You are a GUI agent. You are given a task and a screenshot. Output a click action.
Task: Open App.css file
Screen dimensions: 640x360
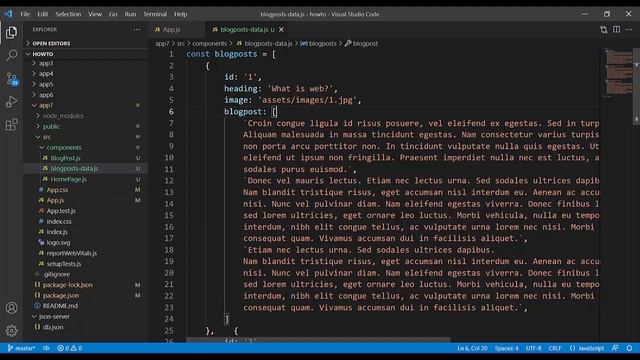[x=57, y=190]
